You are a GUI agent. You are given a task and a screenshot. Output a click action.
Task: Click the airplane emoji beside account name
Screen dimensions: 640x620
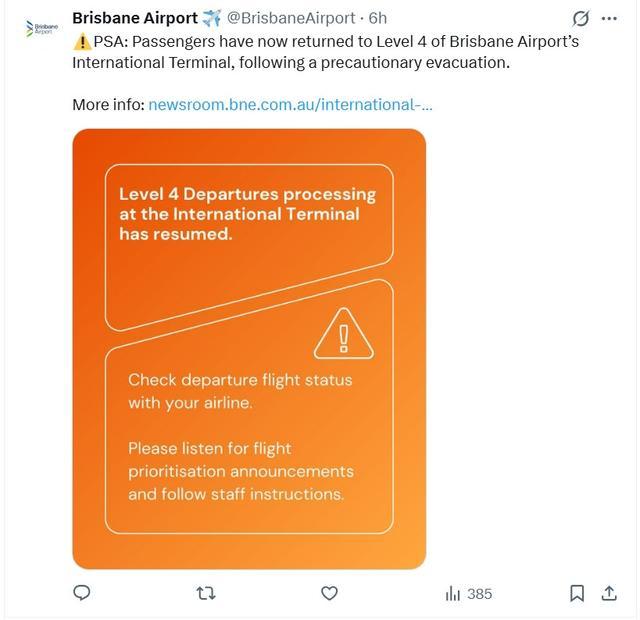coord(212,18)
